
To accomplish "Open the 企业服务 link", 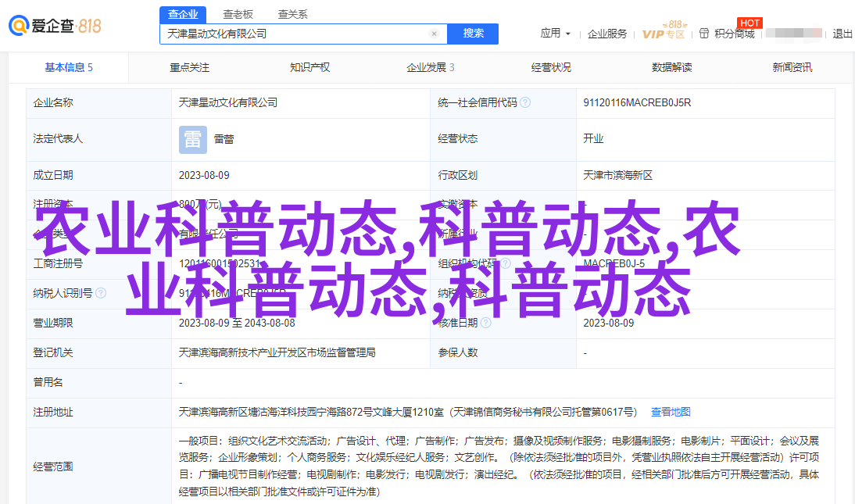I will (x=607, y=34).
